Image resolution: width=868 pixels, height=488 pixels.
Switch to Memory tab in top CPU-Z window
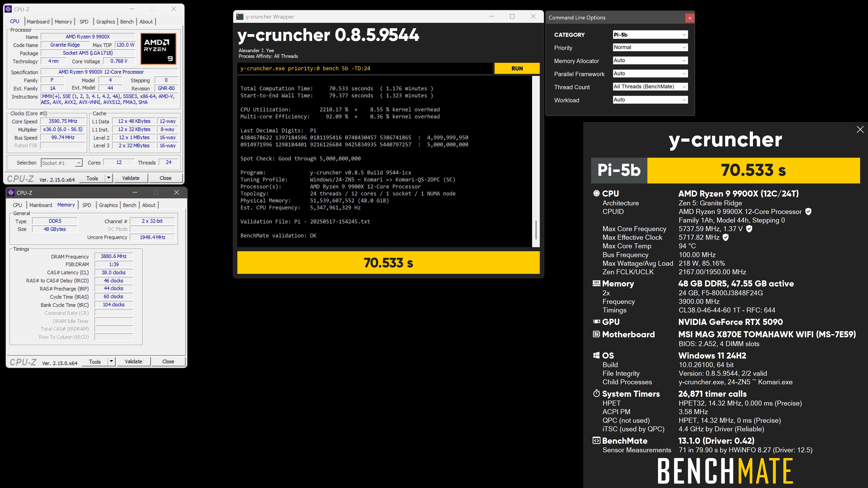[63, 21]
